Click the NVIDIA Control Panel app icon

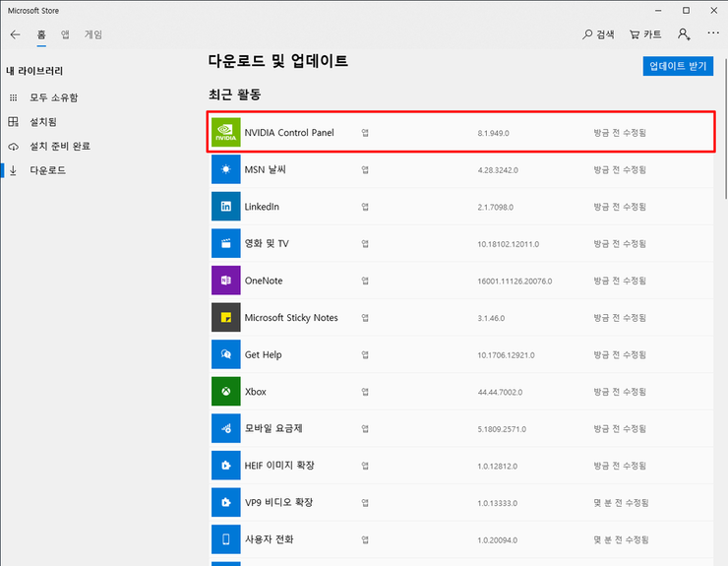[x=225, y=133]
